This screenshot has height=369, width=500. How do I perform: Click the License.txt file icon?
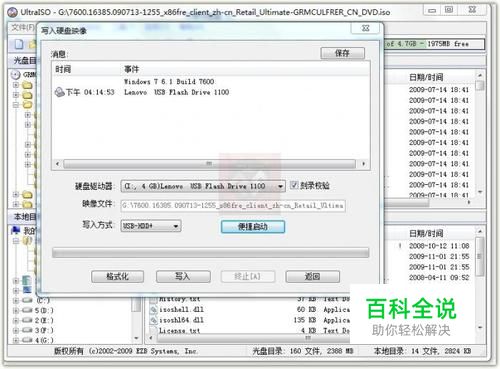(153, 331)
